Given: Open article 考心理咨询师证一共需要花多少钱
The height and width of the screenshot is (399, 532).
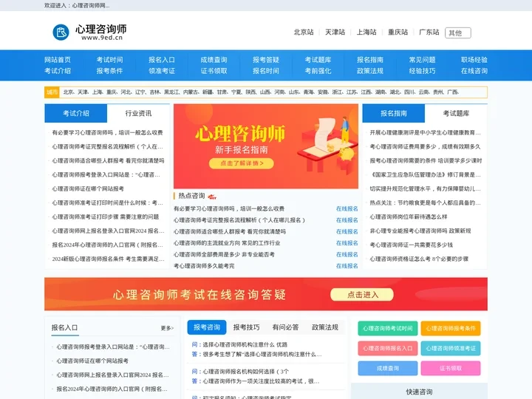Looking at the screenshot, I should (412, 245).
